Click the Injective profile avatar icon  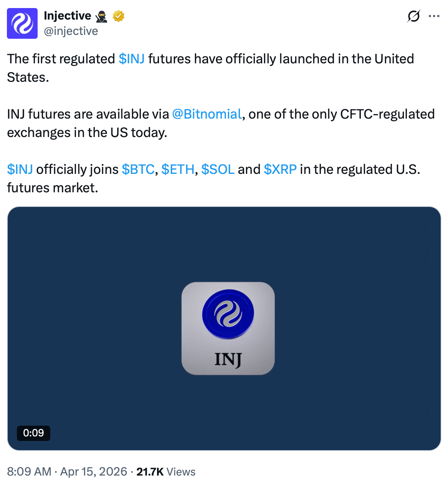click(22, 23)
